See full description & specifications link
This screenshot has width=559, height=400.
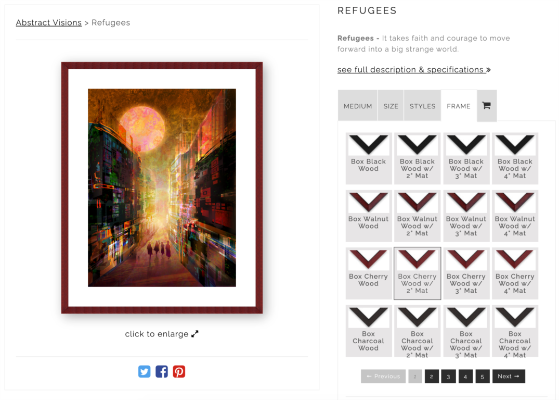tap(414, 70)
